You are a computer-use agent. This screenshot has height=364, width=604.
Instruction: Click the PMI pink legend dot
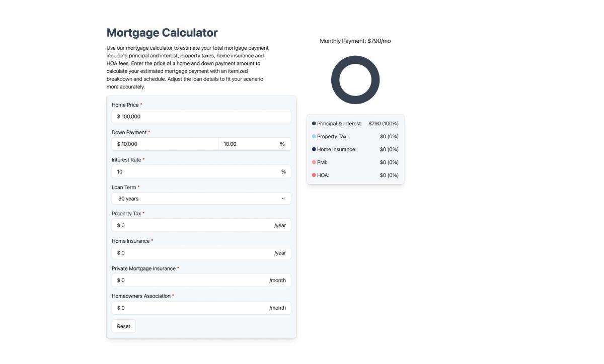(314, 162)
